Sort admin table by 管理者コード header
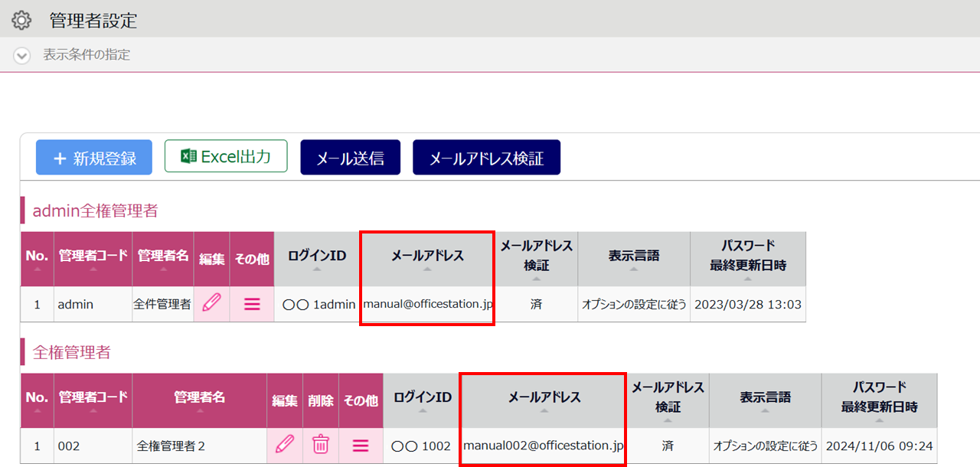Screen dimensions: 980x467 [x=93, y=259]
